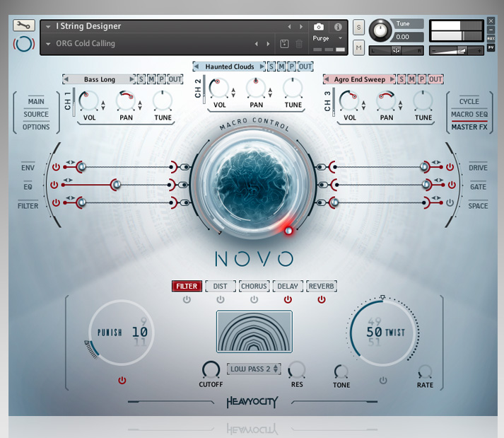Select next source right of Agro End Sweep
The height and width of the screenshot is (438, 504).
point(392,79)
